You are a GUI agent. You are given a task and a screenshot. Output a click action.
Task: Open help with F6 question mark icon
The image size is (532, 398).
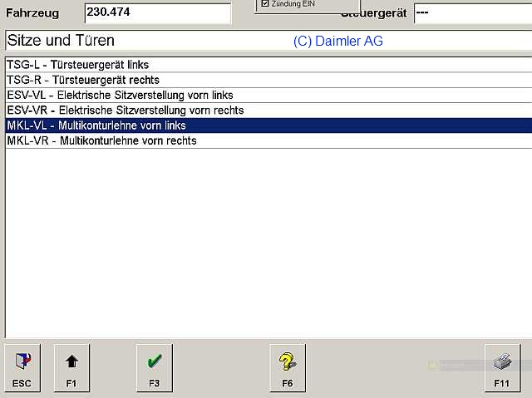tap(287, 367)
